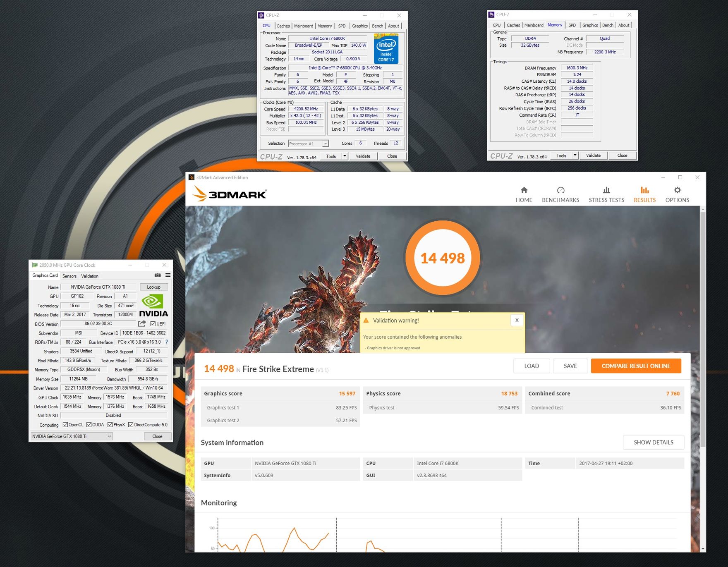Open Graphics tab in CPU-Z CPU window
Screen dimensions: 728x567
click(x=360, y=26)
